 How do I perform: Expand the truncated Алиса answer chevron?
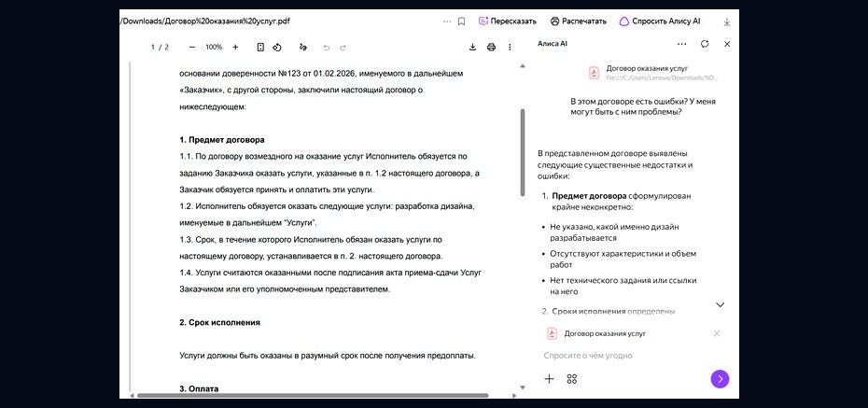click(x=721, y=304)
